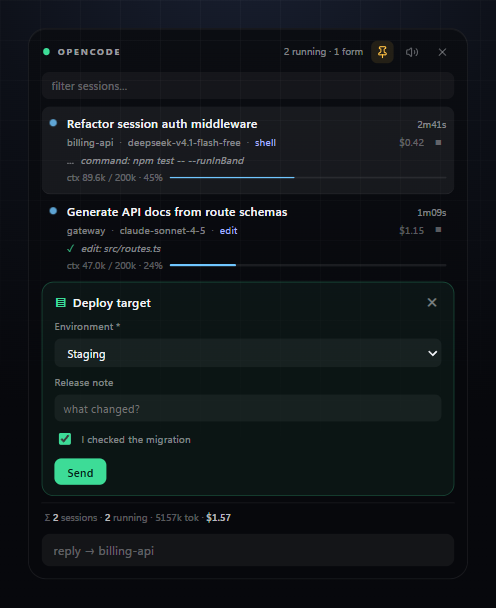Open the shell tool link

265,143
